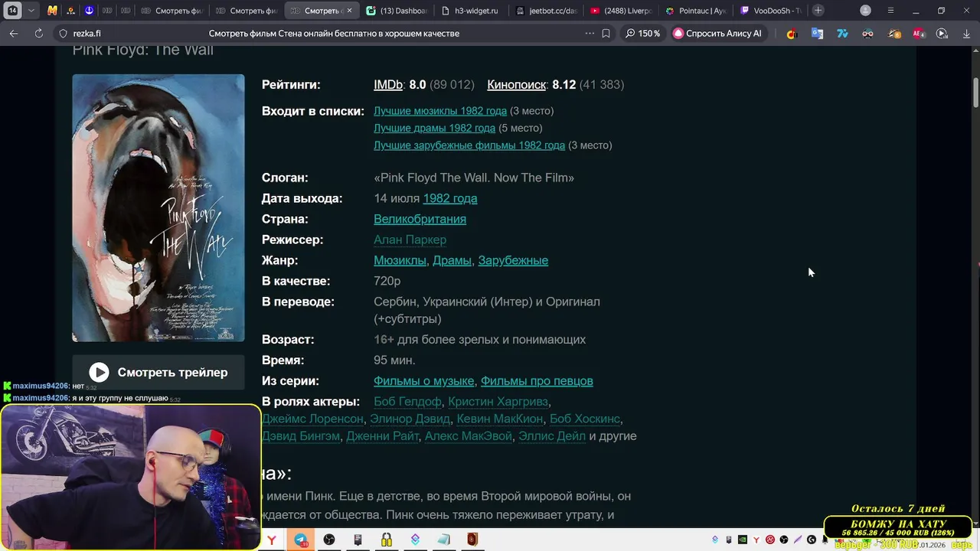
Task: Open Telegram in the taskbar
Action: (x=301, y=540)
